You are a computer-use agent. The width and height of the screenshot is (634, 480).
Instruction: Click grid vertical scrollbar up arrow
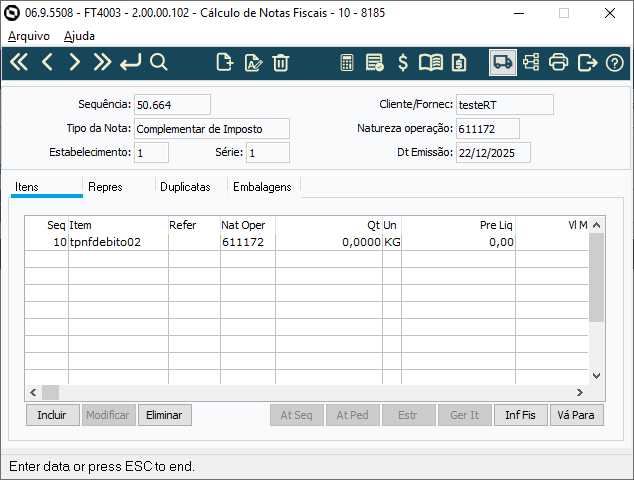click(x=596, y=225)
